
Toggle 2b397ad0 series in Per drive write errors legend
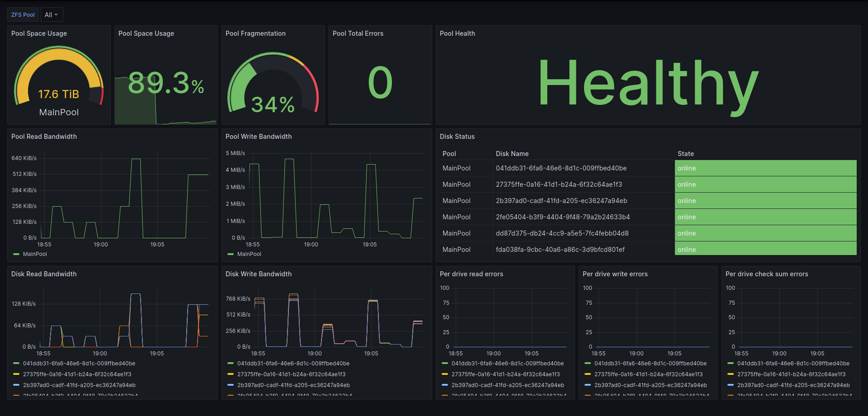coord(651,385)
